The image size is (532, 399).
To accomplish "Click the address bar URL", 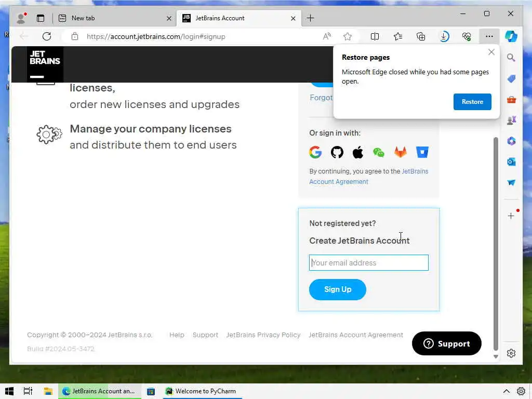I will 156,36.
